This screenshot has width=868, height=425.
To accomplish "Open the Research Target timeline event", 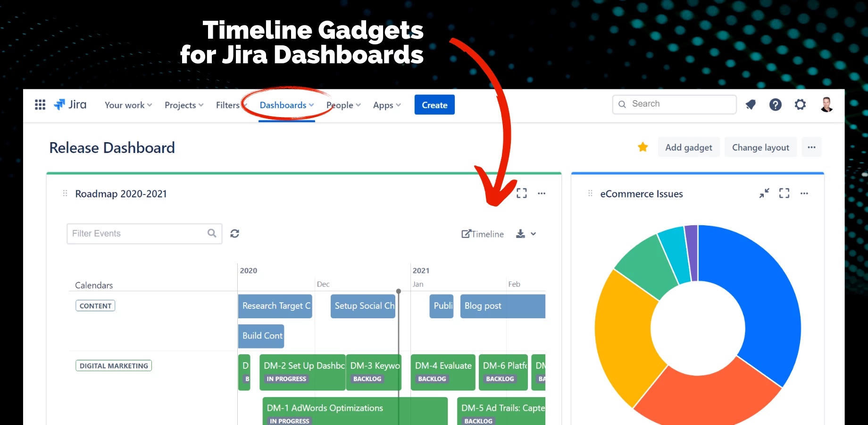I will (x=275, y=306).
